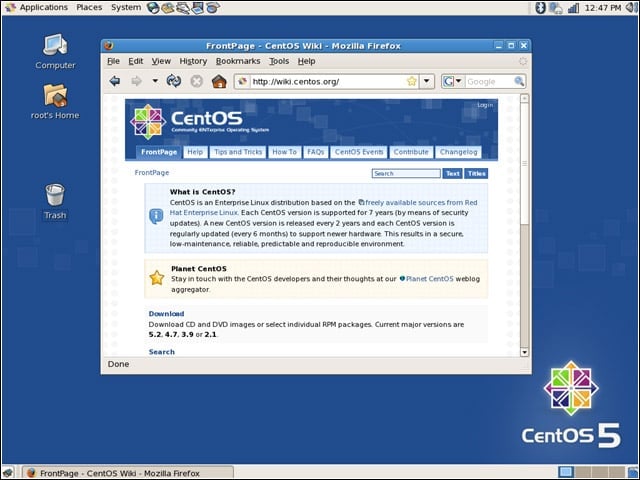
Task: Click the Titles search button
Action: pyautogui.click(x=476, y=173)
